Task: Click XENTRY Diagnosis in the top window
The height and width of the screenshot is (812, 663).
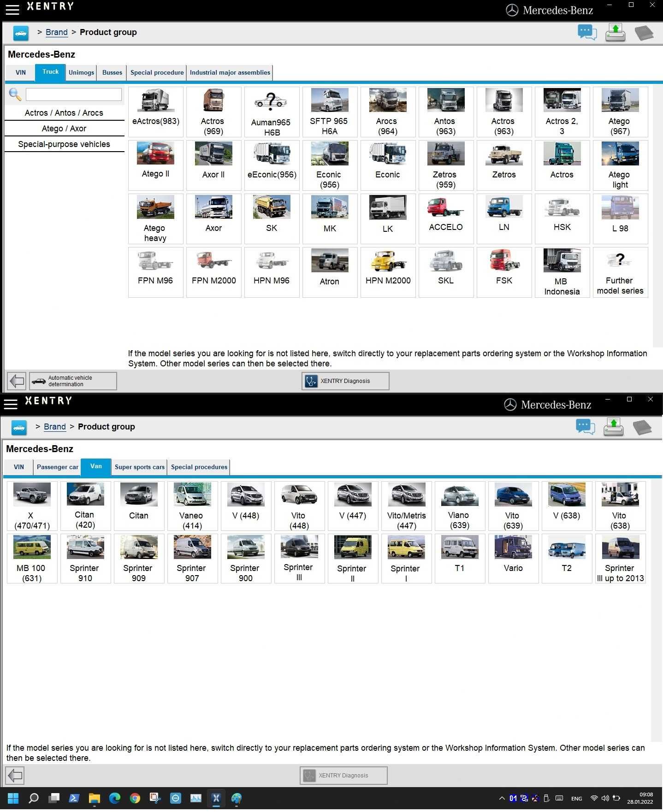Action: pos(345,381)
